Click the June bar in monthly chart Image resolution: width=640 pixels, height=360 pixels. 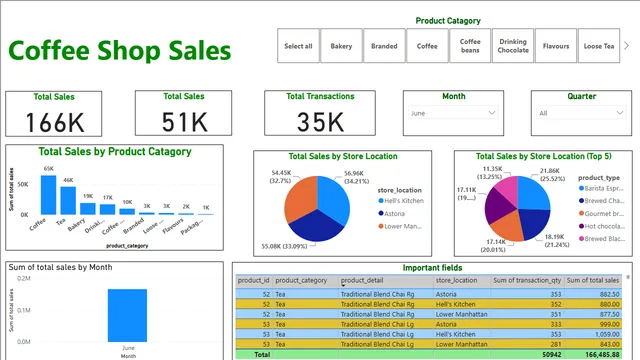[x=127, y=316]
